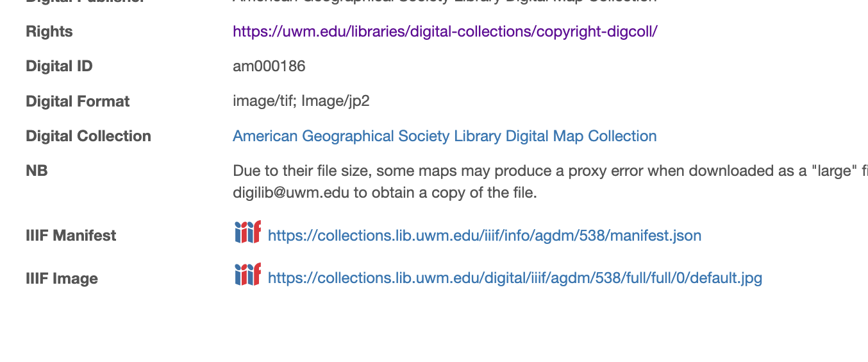Click the NB field label

click(x=37, y=171)
